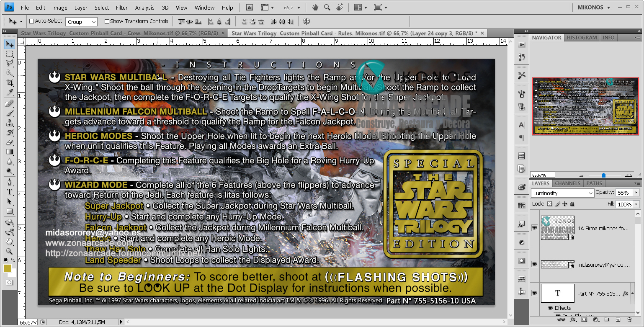The width and height of the screenshot is (644, 327).
Task: Open the Analysis menu
Action: (x=145, y=8)
